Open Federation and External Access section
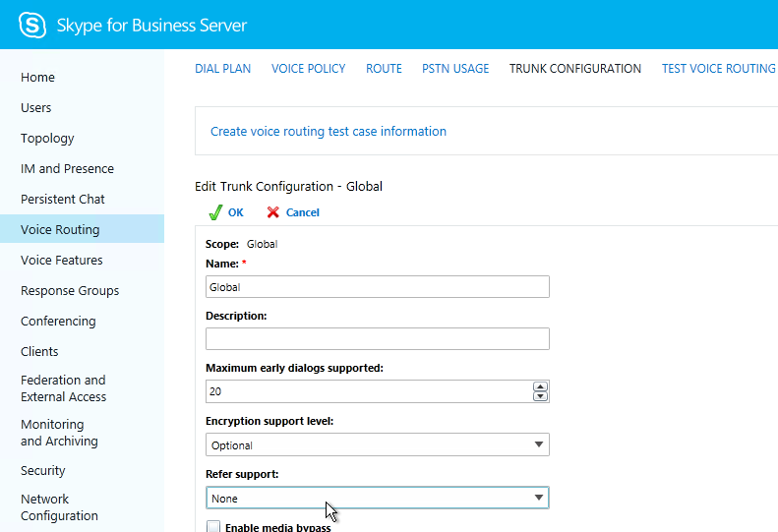 tap(63, 388)
